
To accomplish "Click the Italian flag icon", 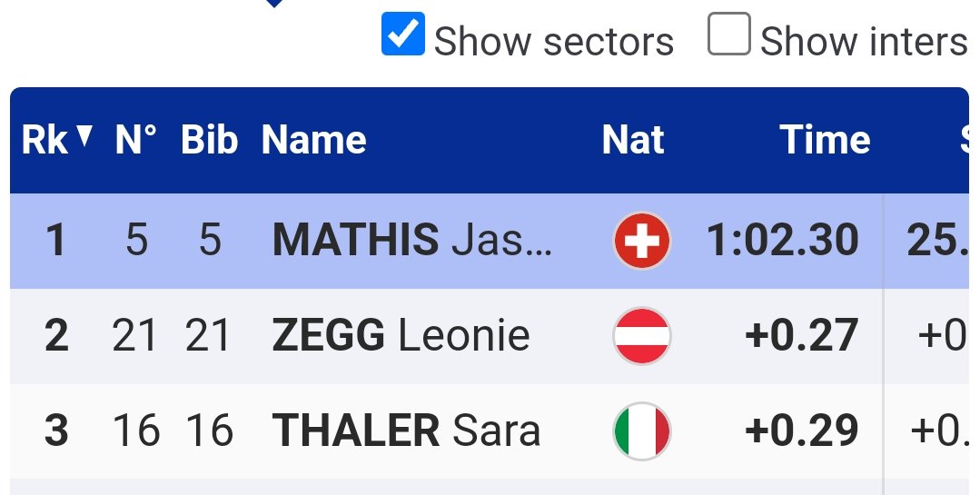I will [642, 431].
